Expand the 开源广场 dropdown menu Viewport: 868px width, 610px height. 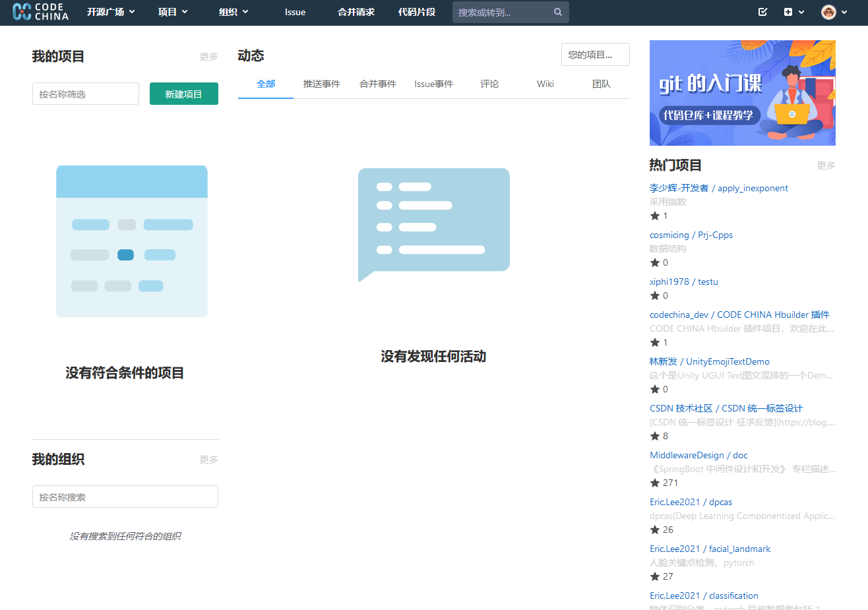pyautogui.click(x=111, y=12)
